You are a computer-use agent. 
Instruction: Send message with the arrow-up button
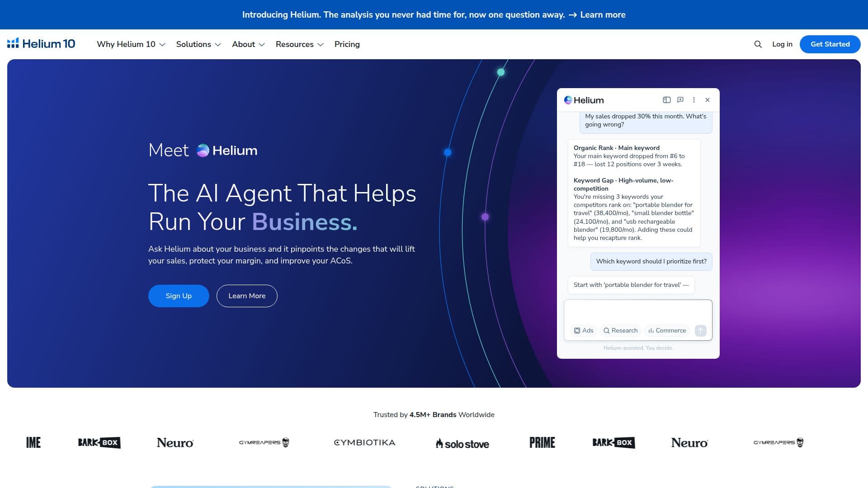[700, 331]
